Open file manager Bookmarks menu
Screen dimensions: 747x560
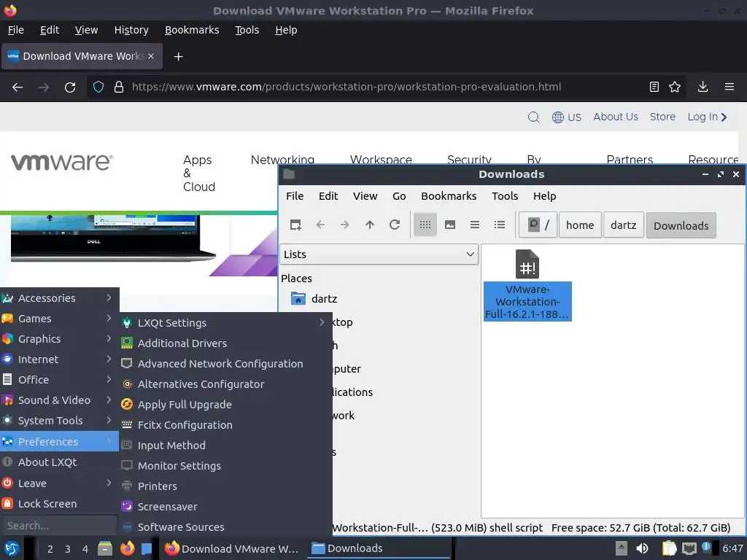click(x=449, y=196)
